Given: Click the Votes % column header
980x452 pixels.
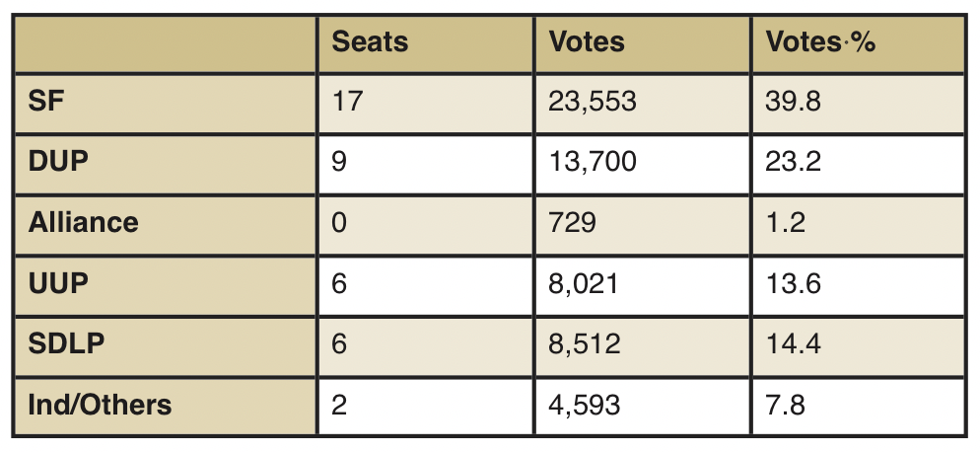Looking at the screenshot, I should (820, 42).
